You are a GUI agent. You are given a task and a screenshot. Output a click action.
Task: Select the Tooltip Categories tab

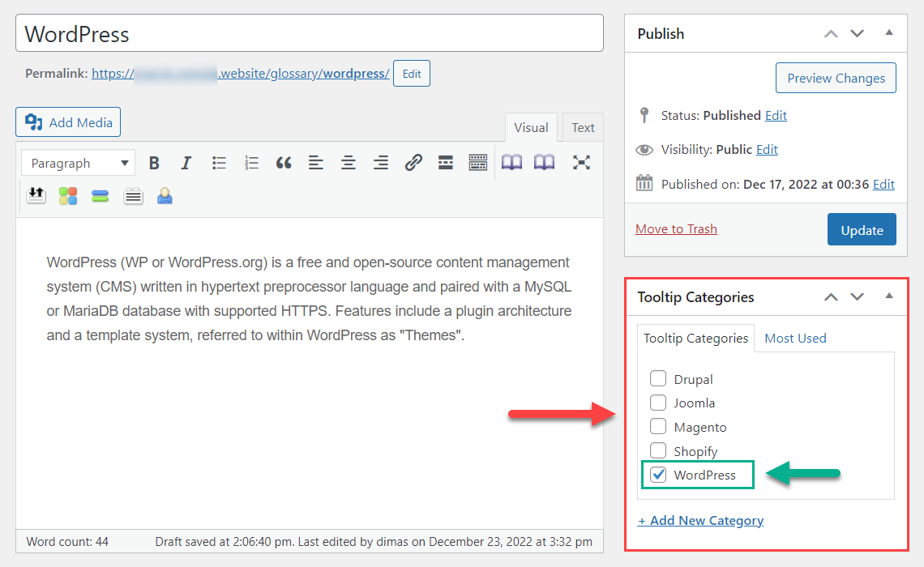(x=695, y=339)
